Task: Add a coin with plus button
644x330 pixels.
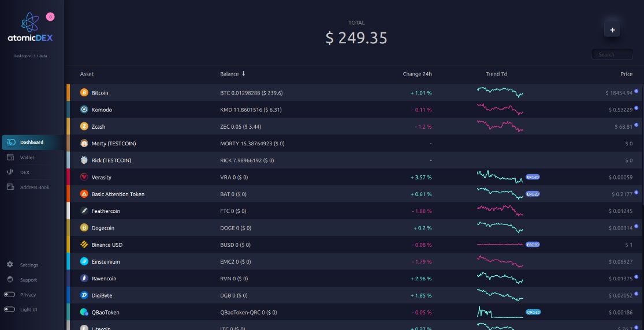Action: [x=612, y=30]
